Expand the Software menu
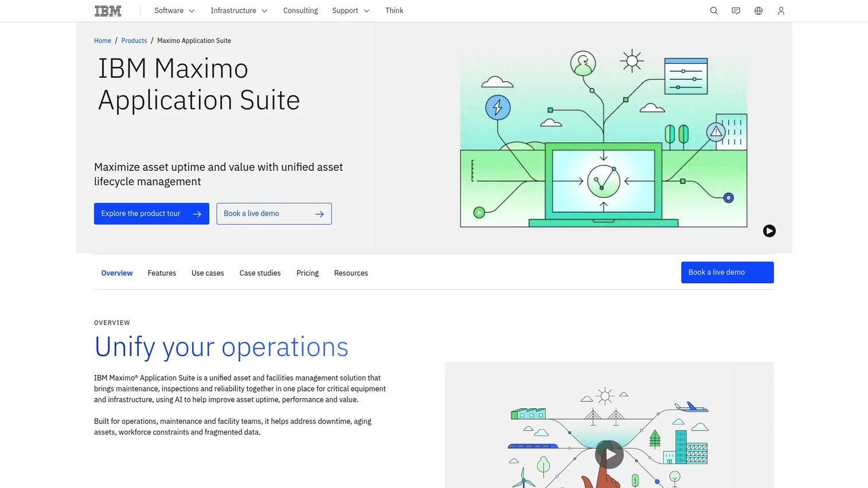 click(174, 10)
